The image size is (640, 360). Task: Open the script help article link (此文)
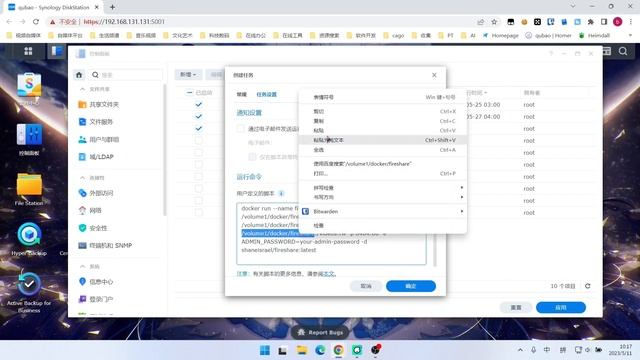tap(329, 274)
